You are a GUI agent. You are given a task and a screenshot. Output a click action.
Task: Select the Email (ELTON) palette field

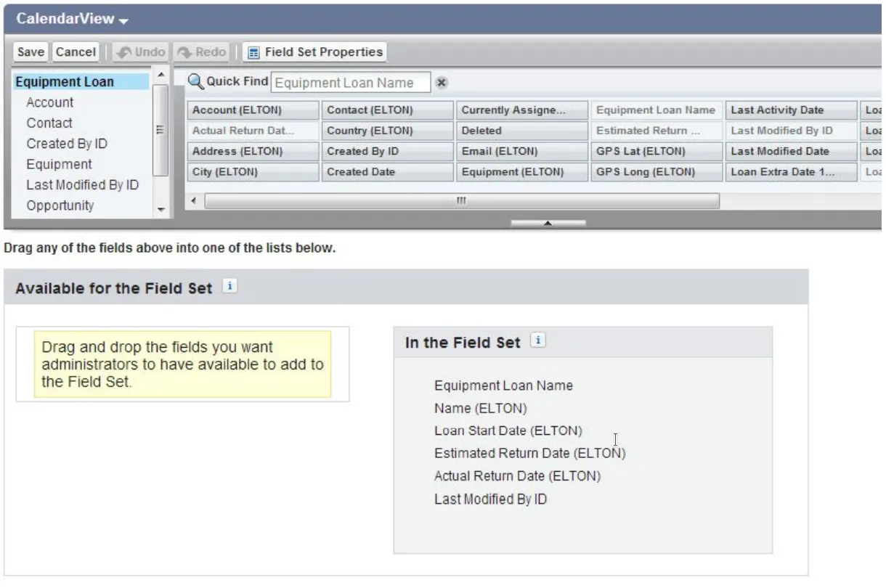click(522, 152)
